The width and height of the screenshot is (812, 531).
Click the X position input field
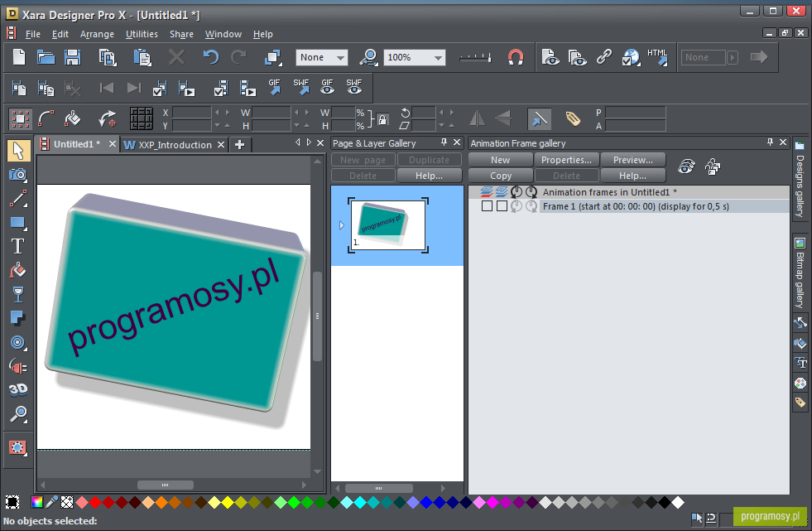(191, 113)
